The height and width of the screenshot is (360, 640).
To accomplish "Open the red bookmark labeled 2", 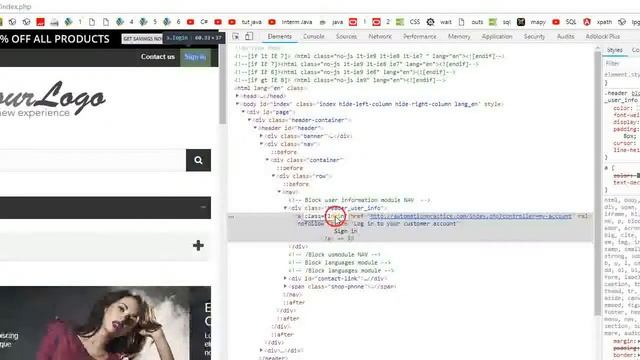I will (x=381, y=22).
